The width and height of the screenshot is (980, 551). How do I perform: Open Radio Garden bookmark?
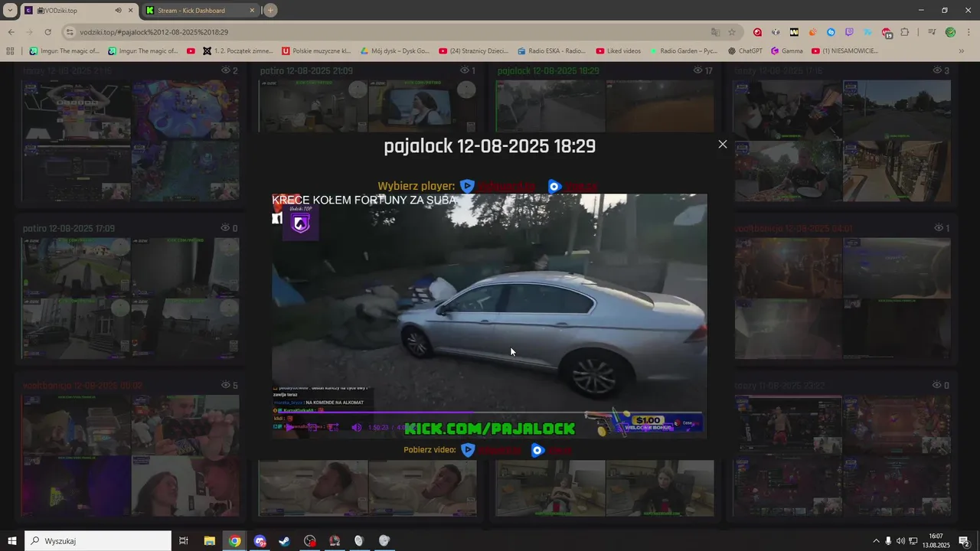pos(684,51)
